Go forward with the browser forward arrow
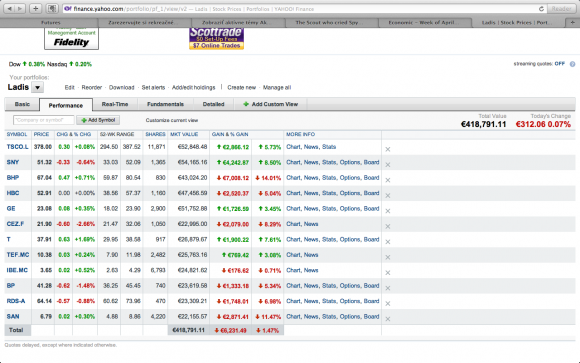 20,9
